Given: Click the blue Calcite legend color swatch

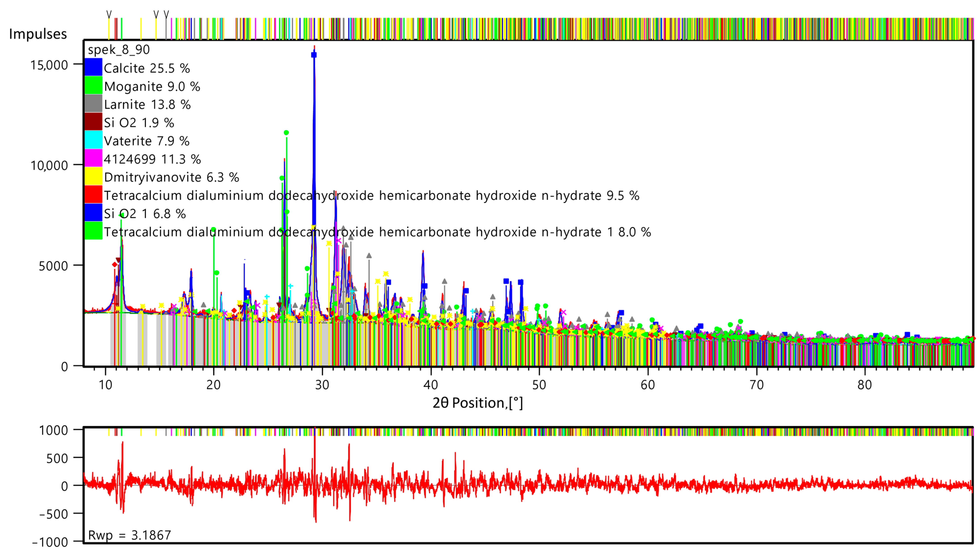Looking at the screenshot, I should pyautogui.click(x=93, y=67).
